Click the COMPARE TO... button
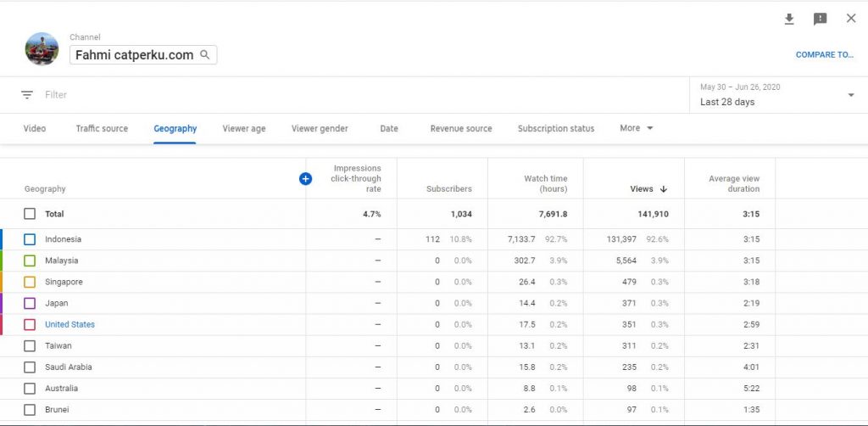This screenshot has height=426, width=868. [x=825, y=55]
